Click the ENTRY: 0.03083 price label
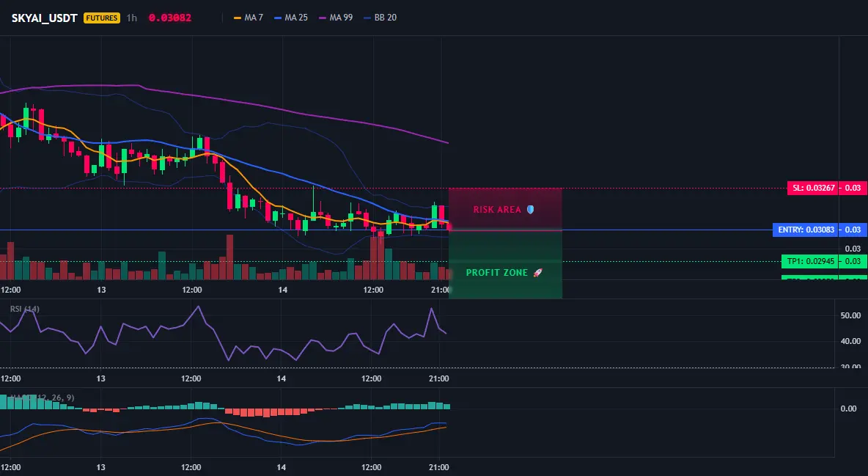 [806, 230]
